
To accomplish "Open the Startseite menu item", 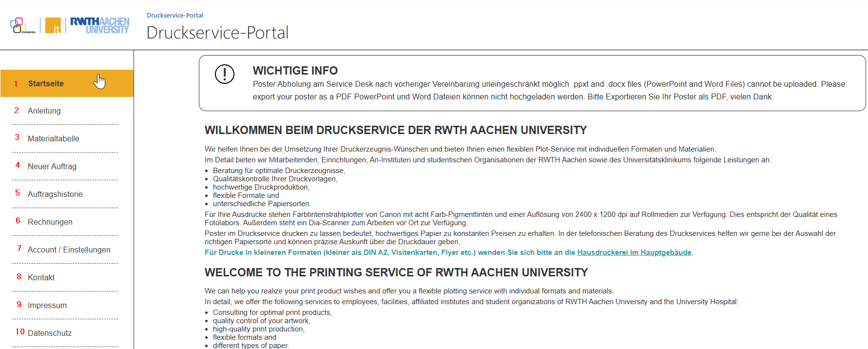I will (67, 83).
